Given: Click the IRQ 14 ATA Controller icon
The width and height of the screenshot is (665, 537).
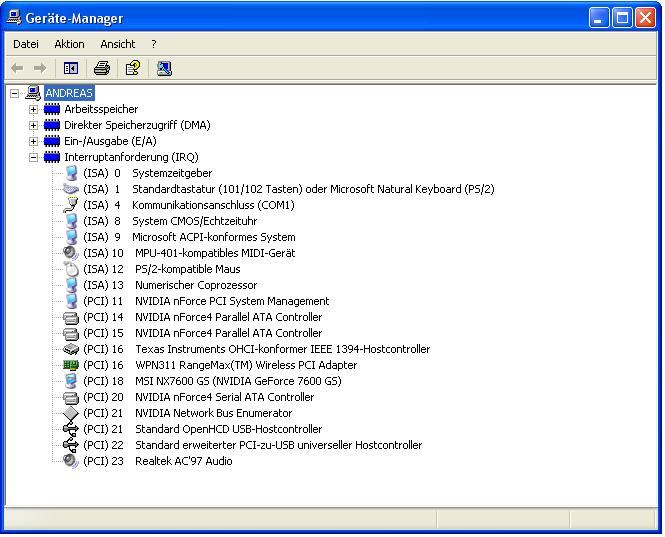Looking at the screenshot, I should (x=71, y=317).
